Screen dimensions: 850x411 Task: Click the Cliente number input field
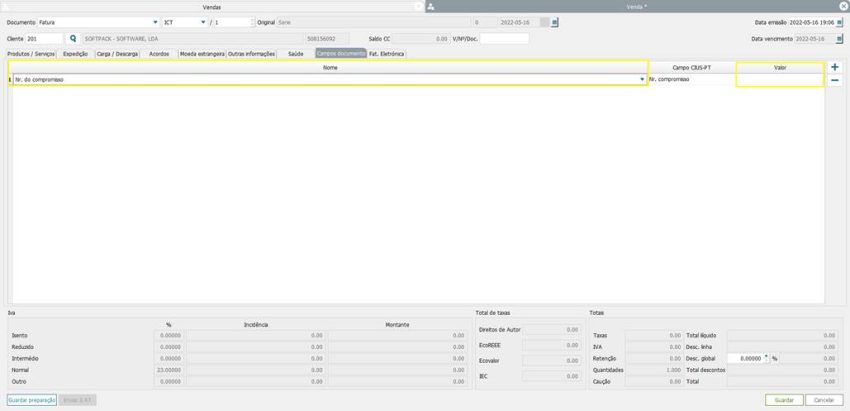point(44,38)
